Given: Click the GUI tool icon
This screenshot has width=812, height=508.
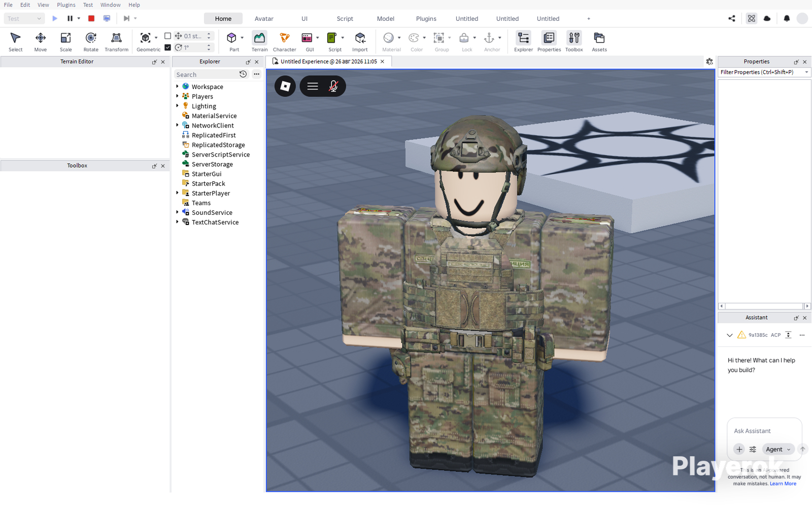Looking at the screenshot, I should click(307, 38).
